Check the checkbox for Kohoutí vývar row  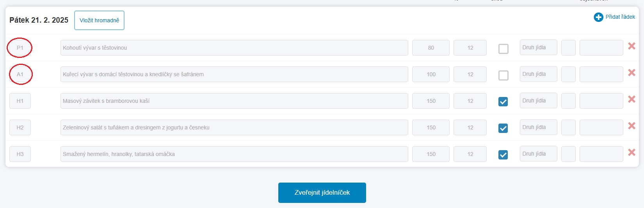pos(503,49)
